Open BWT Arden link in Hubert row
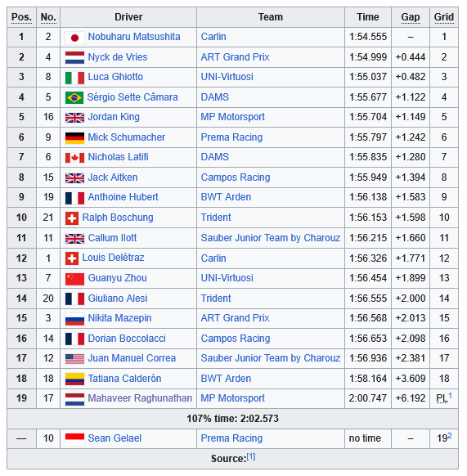 coord(226,197)
